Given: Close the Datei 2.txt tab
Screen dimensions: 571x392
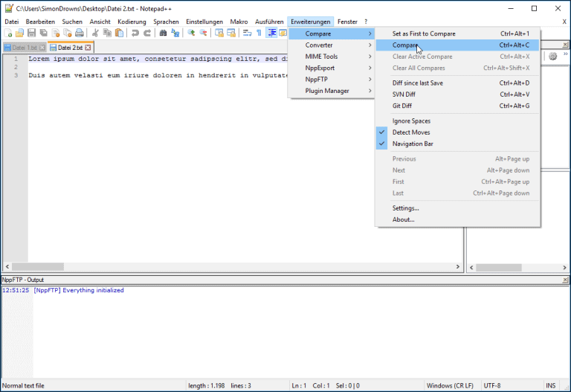Looking at the screenshot, I should [x=88, y=48].
